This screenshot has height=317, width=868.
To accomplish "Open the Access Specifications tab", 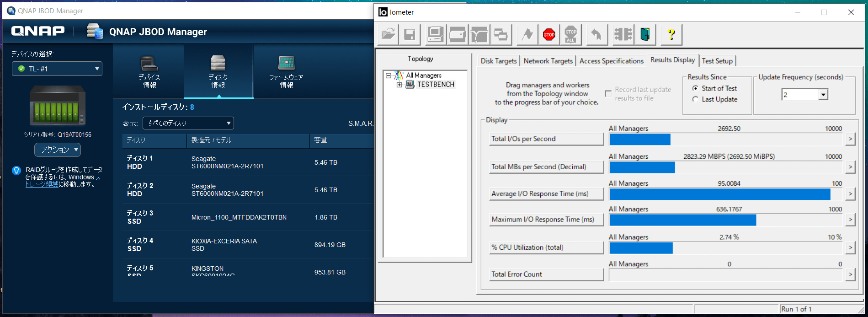I will [x=612, y=61].
